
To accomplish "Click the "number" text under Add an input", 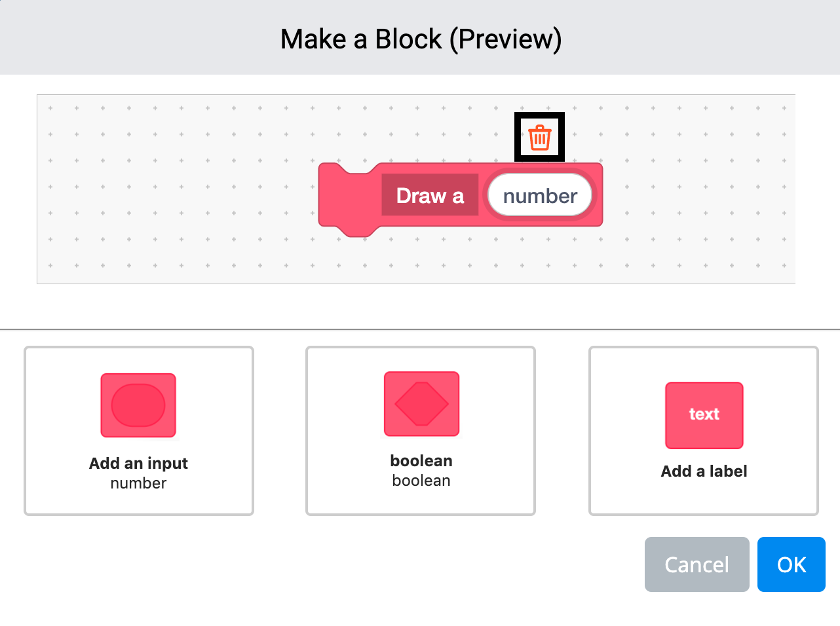I will pos(138,483).
